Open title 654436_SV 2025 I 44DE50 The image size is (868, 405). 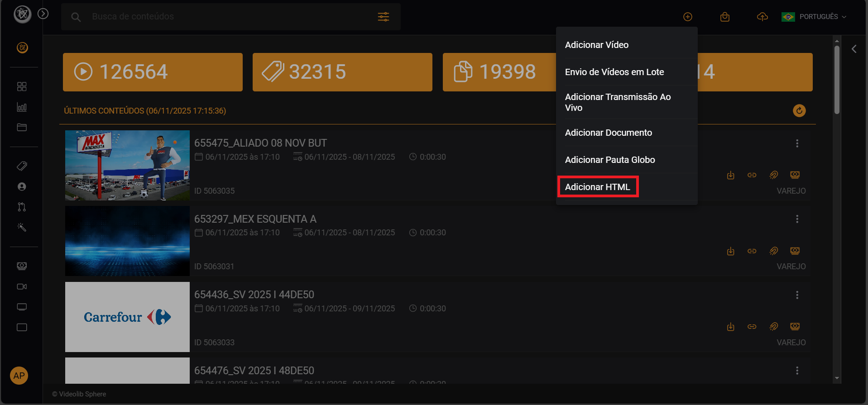click(x=254, y=295)
